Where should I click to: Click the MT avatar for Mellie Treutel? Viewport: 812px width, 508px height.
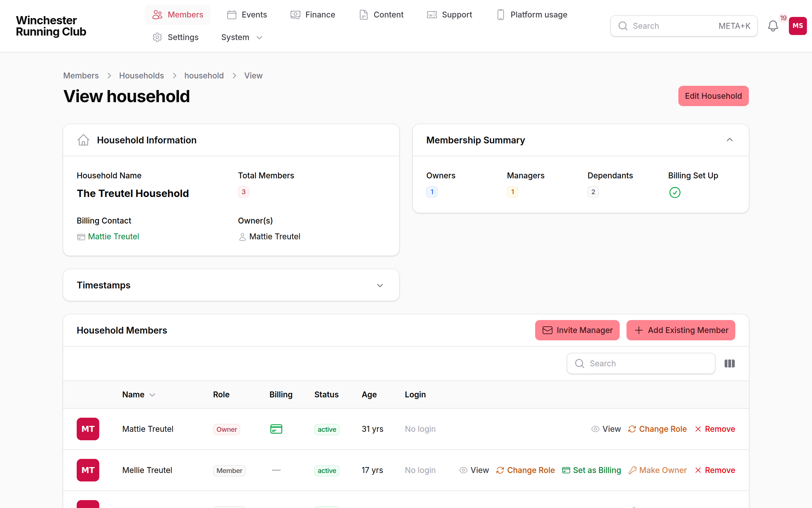point(88,470)
